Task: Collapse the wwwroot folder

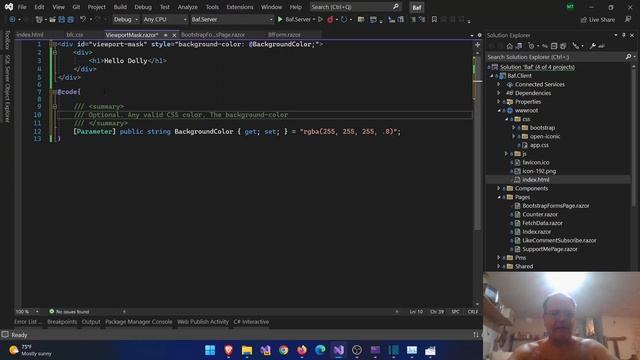Action: point(499,111)
